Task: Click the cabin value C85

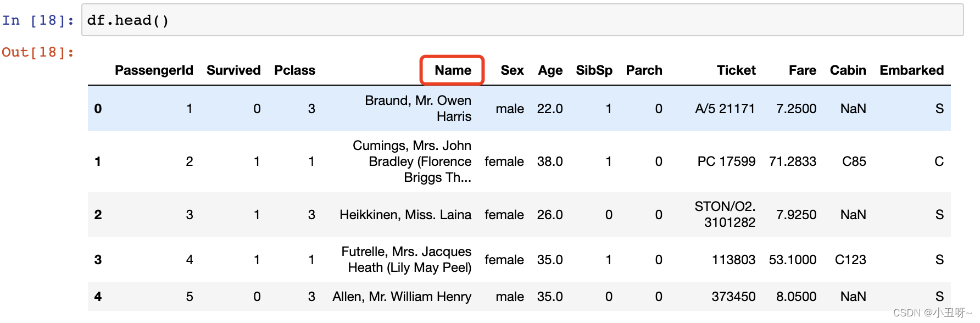Action: (x=854, y=161)
